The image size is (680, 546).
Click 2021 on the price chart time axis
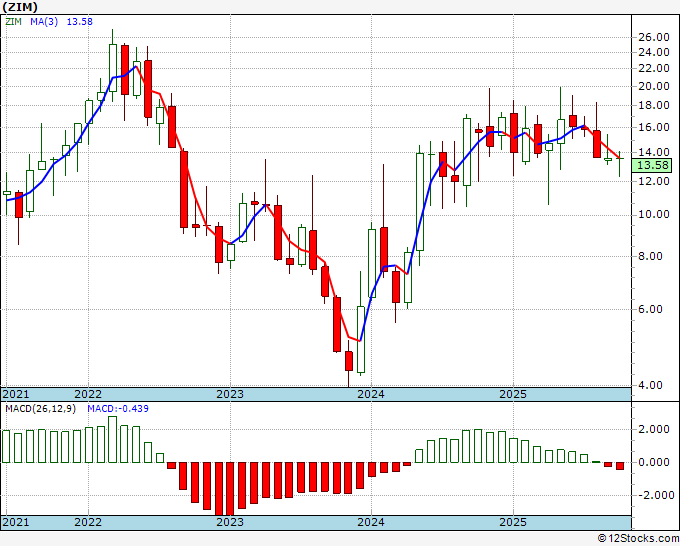click(16, 394)
